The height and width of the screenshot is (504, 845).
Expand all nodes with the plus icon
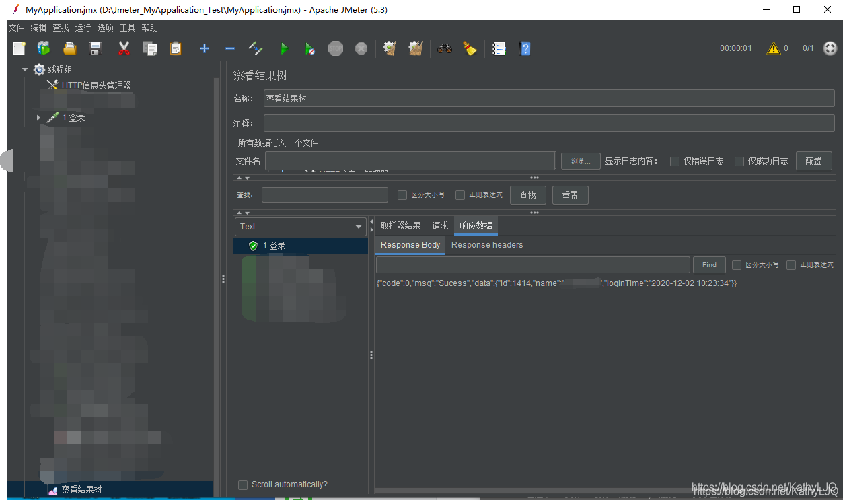coord(205,48)
